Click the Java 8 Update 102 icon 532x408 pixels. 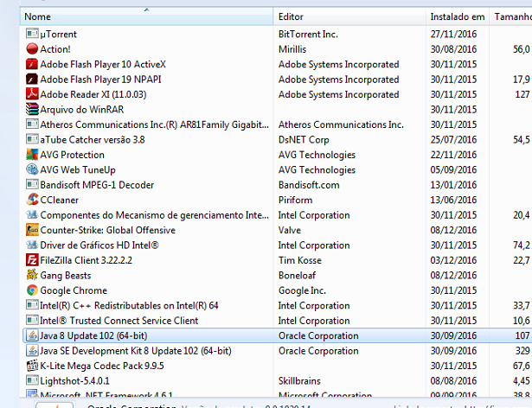[32, 335]
